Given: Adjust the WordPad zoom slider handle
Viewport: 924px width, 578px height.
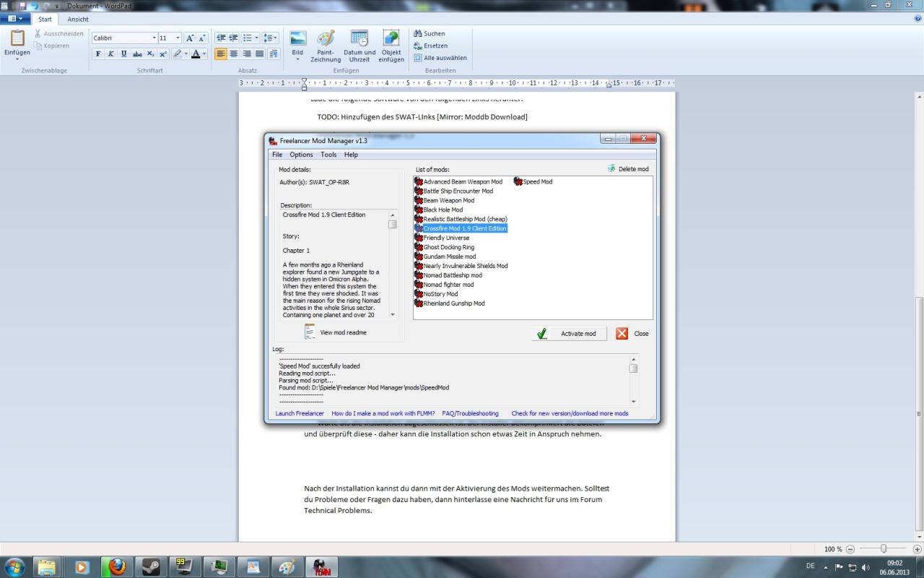Looking at the screenshot, I should pos(883,549).
